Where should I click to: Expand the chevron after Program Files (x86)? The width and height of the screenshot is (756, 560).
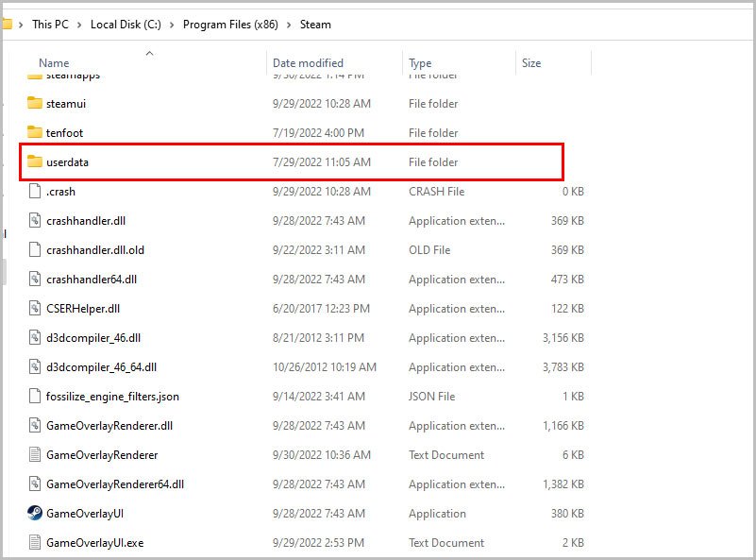click(x=289, y=25)
